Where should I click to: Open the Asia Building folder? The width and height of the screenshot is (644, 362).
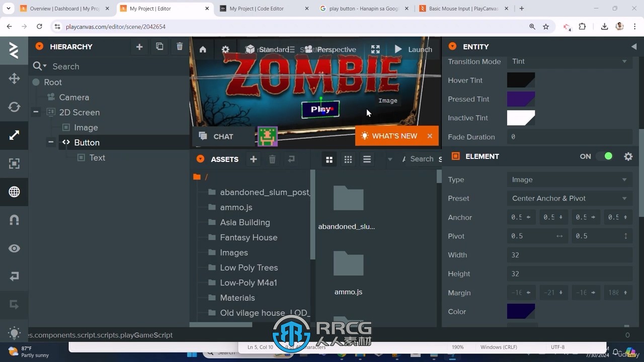(245, 222)
